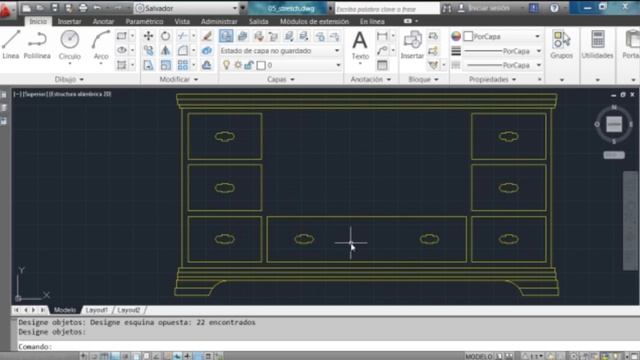Click the current layer color swatch

pyautogui.click(x=261, y=65)
